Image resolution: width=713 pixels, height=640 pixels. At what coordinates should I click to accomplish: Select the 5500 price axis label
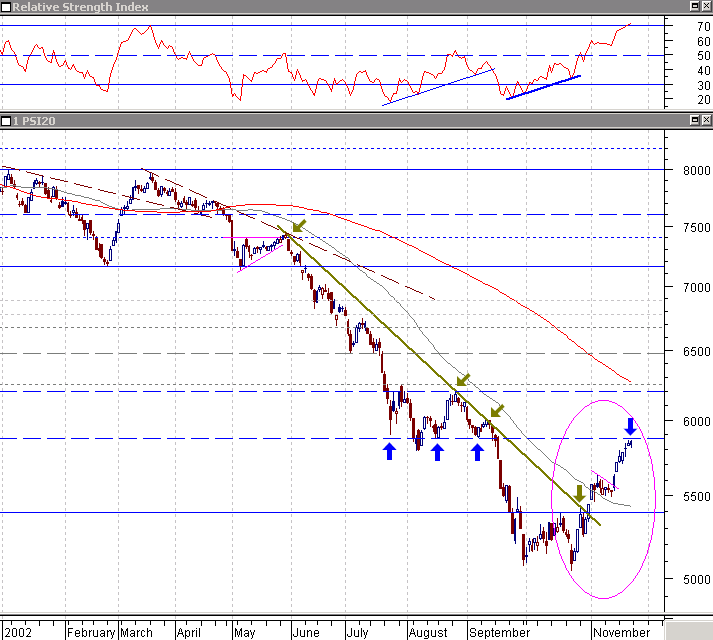(696, 496)
